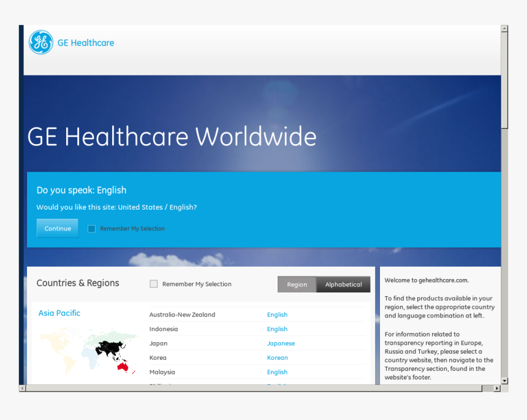Screen dimensions: 527x420
Task: Click the vertical scrollbar thumb
Action: (504, 80)
